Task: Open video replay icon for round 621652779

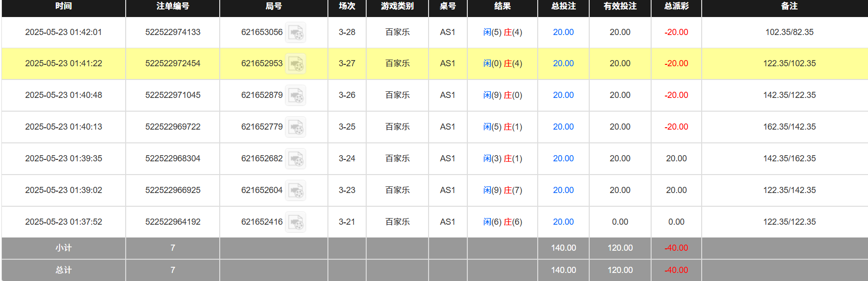Action: (296, 127)
